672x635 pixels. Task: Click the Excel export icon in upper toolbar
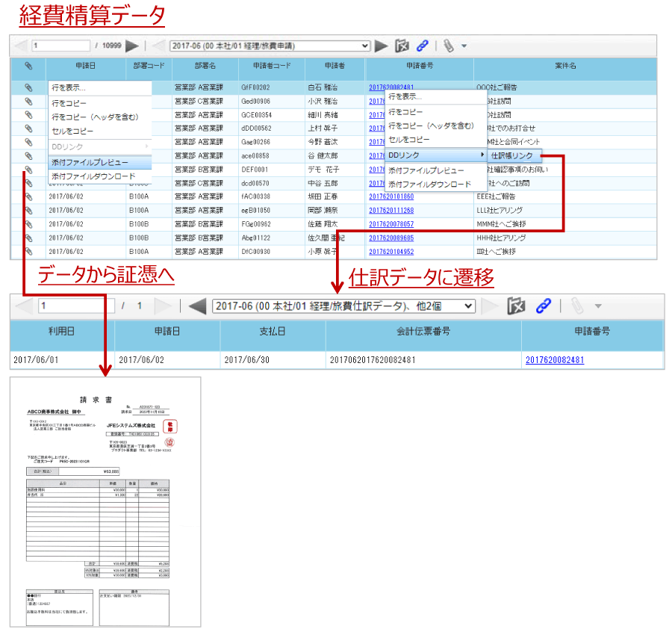(x=402, y=46)
